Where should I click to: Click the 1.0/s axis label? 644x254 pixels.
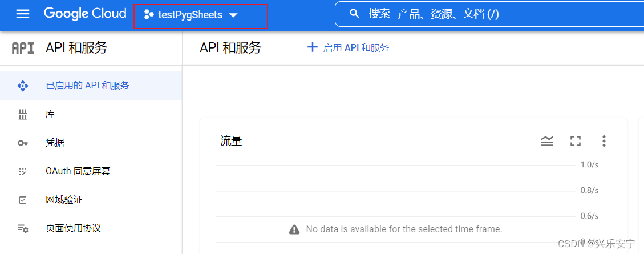[589, 164]
